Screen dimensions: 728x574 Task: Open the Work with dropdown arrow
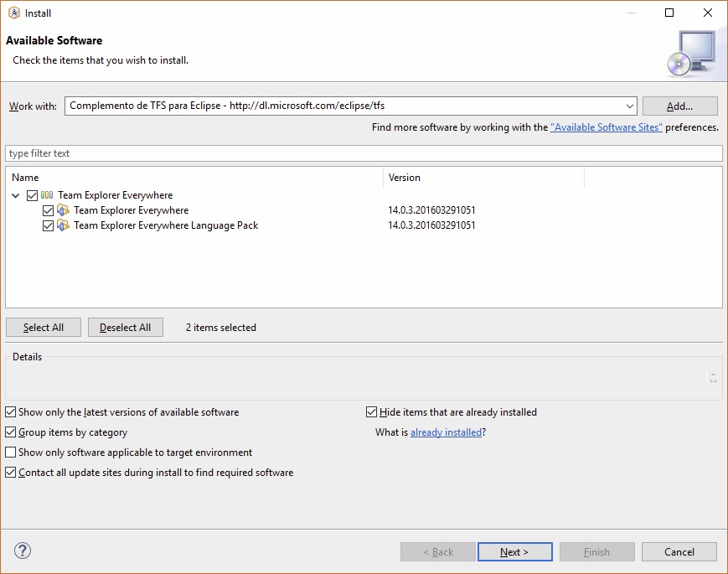(x=629, y=106)
